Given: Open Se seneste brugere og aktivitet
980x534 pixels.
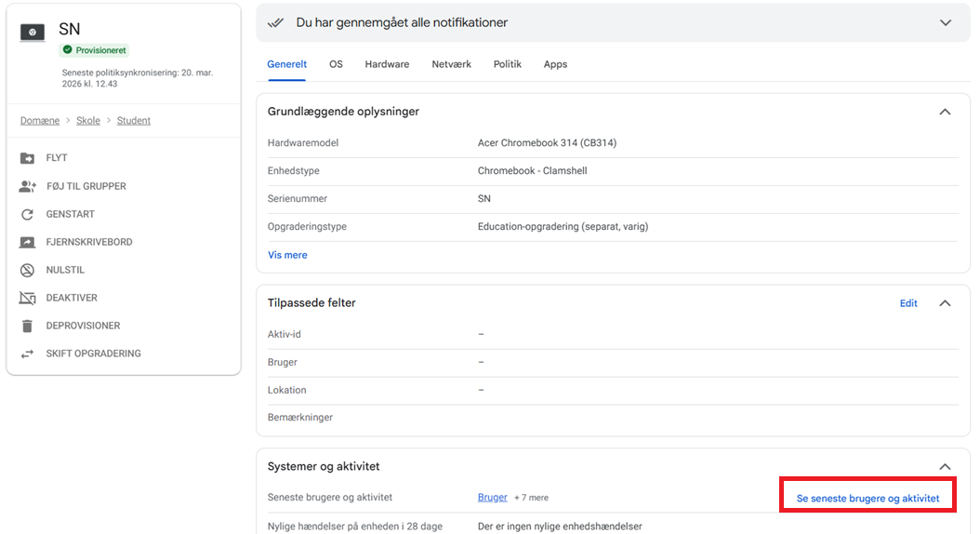Looking at the screenshot, I should tap(867, 499).
